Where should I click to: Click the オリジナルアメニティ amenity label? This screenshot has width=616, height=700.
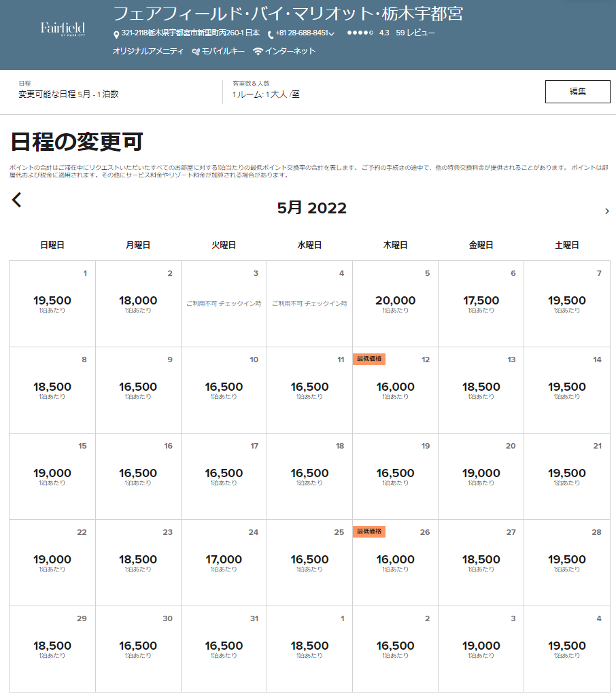(x=148, y=51)
